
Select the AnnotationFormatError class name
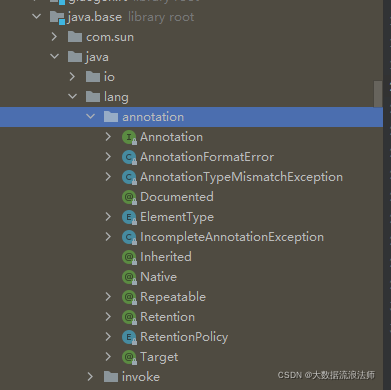tap(207, 157)
